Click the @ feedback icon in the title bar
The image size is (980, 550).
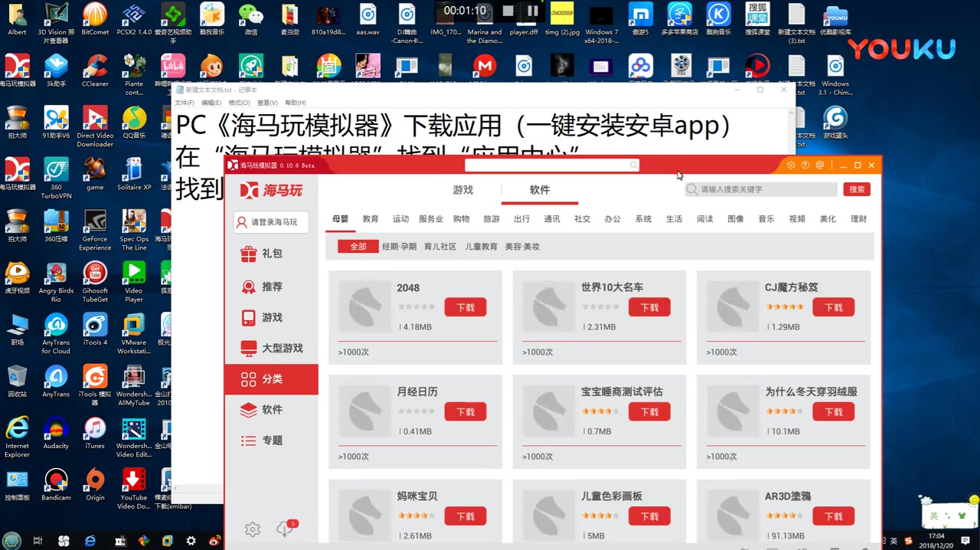pyautogui.click(x=819, y=165)
